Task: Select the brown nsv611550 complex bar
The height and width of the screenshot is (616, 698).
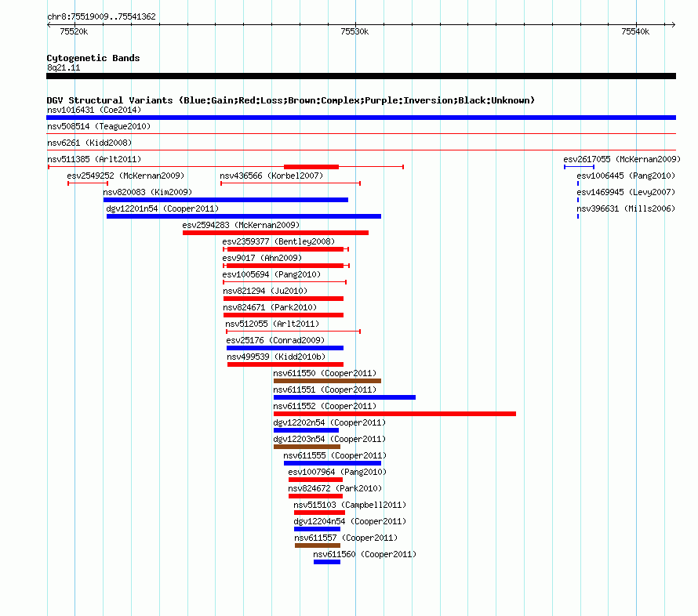Action: 327,381
